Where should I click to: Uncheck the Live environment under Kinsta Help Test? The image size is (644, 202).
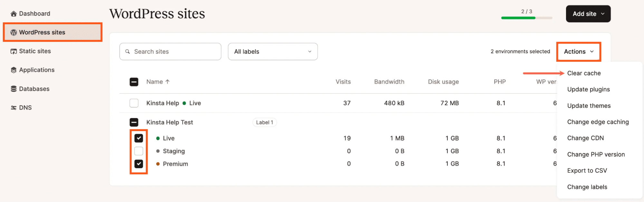tap(139, 138)
